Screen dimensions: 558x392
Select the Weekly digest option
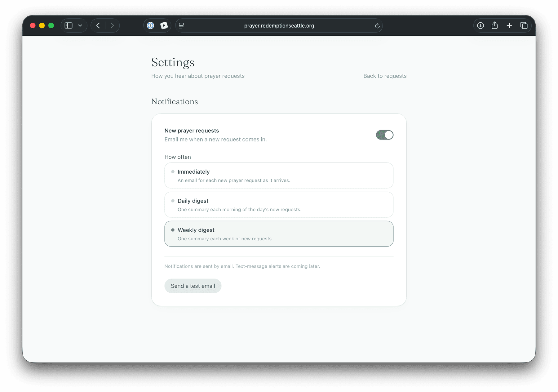(x=279, y=234)
